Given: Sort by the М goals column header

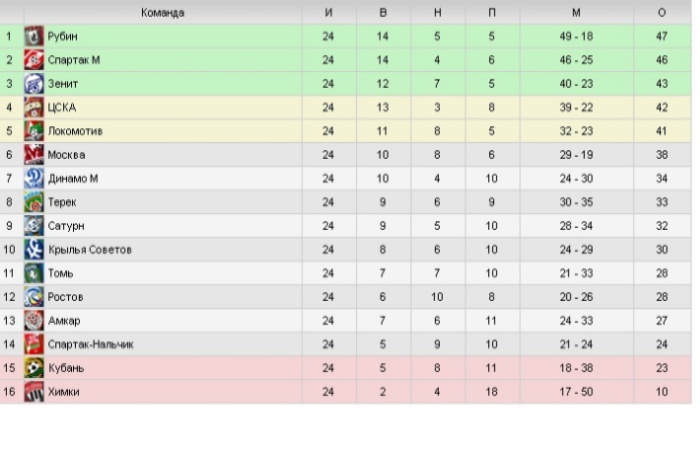Looking at the screenshot, I should (x=576, y=13).
